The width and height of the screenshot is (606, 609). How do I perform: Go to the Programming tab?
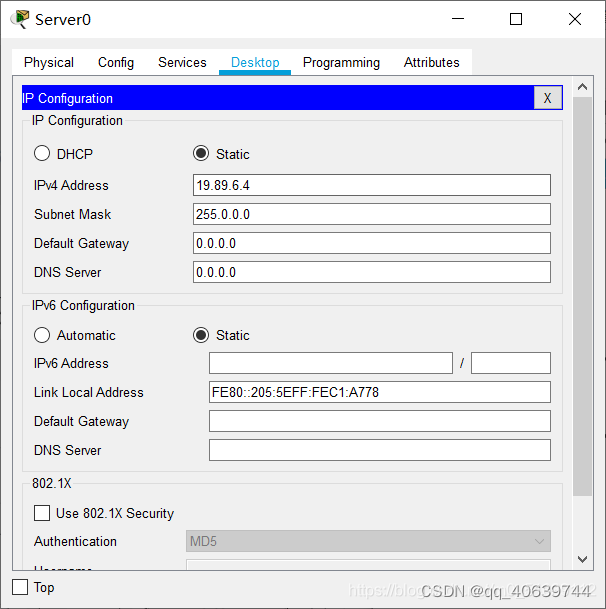(x=341, y=62)
